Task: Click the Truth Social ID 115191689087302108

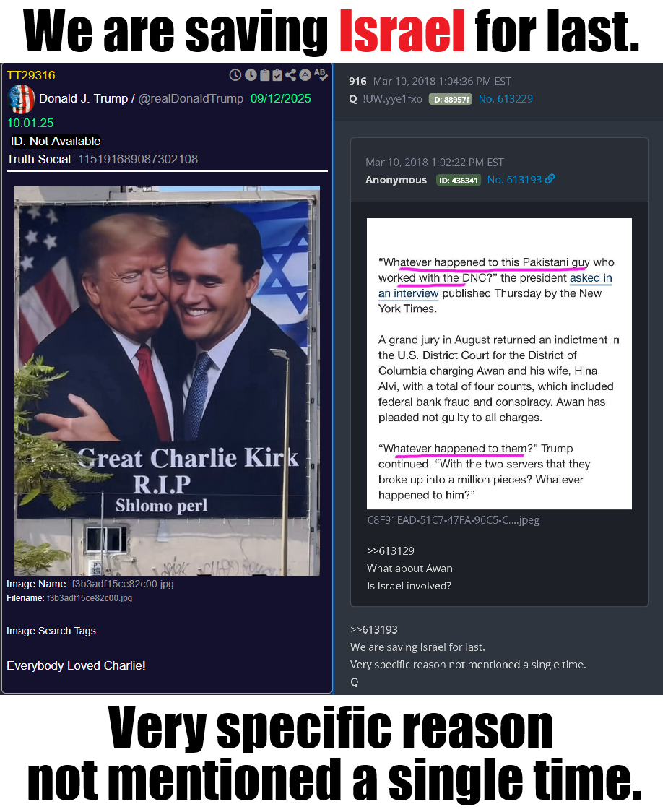Action: point(138,159)
